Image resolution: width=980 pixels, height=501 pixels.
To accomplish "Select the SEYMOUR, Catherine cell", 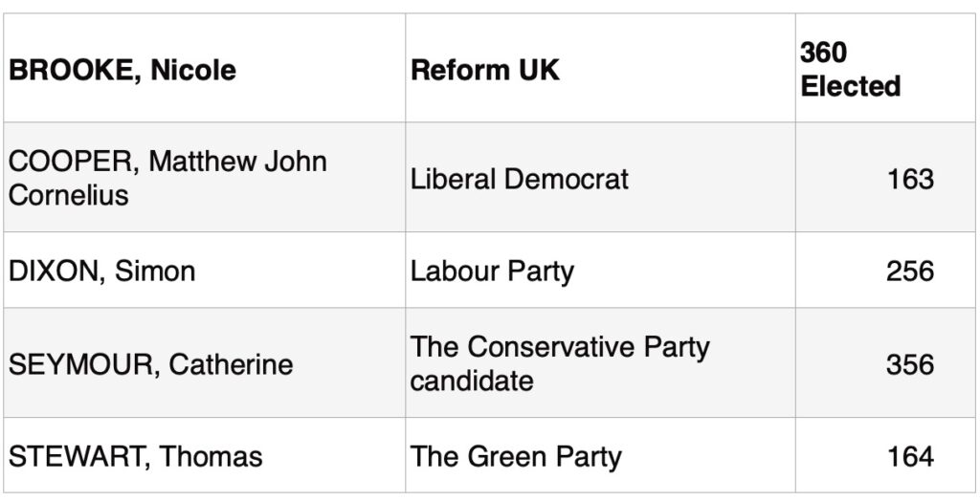I will coord(205,362).
